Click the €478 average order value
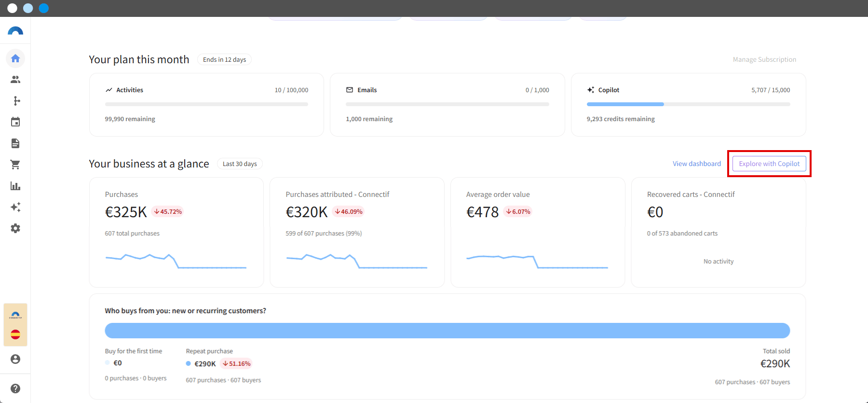The height and width of the screenshot is (403, 868). [x=482, y=212]
